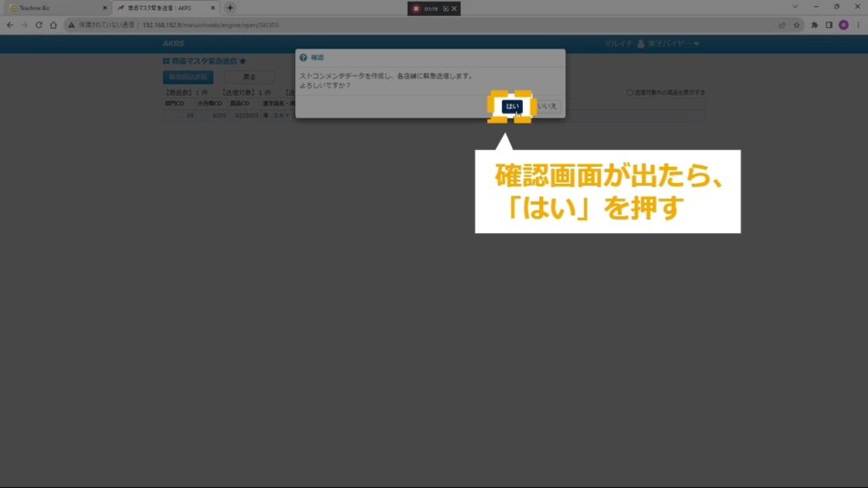Open Chrome three-dot menu

pos(858,25)
